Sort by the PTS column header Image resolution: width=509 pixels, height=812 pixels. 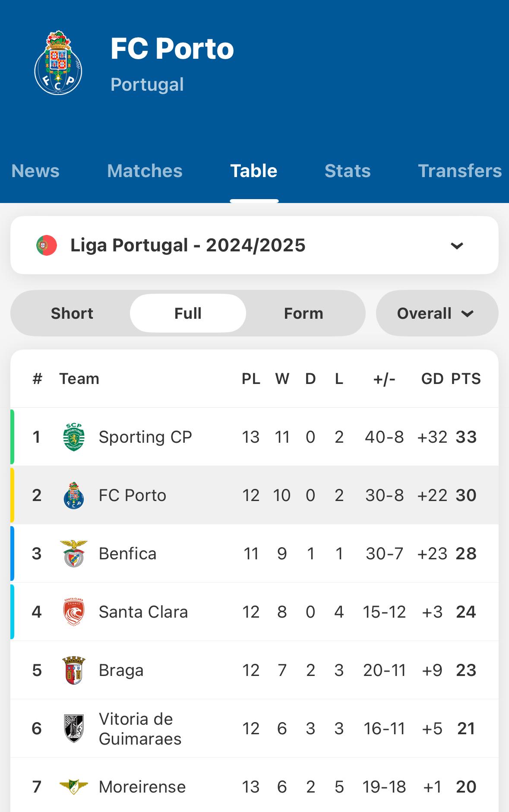tap(466, 379)
